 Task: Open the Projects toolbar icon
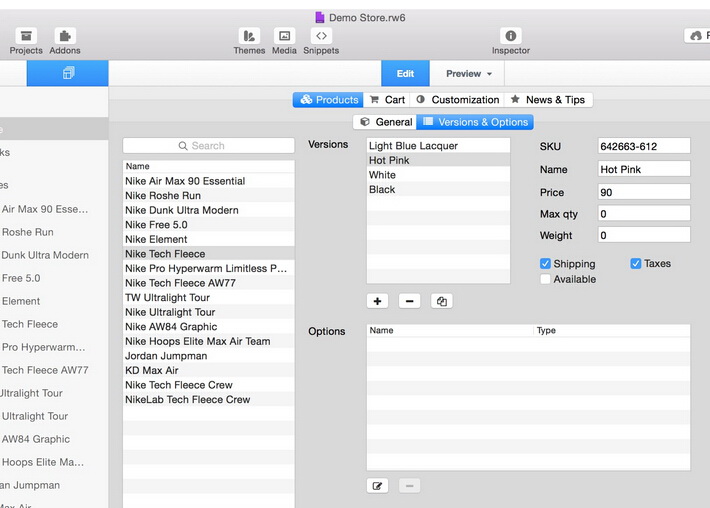point(26,36)
